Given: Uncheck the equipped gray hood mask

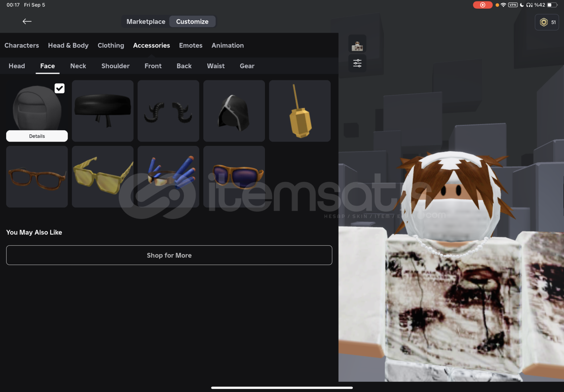Looking at the screenshot, I should point(60,88).
